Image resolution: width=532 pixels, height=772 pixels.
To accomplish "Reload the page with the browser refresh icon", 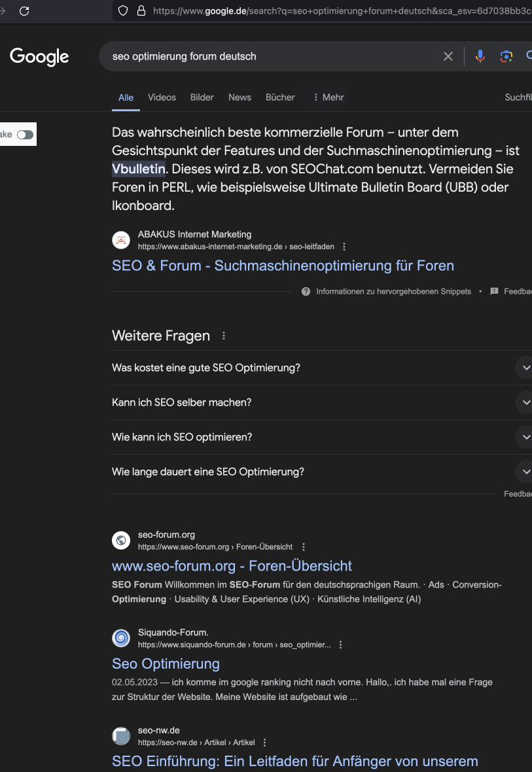I will 24,11.
